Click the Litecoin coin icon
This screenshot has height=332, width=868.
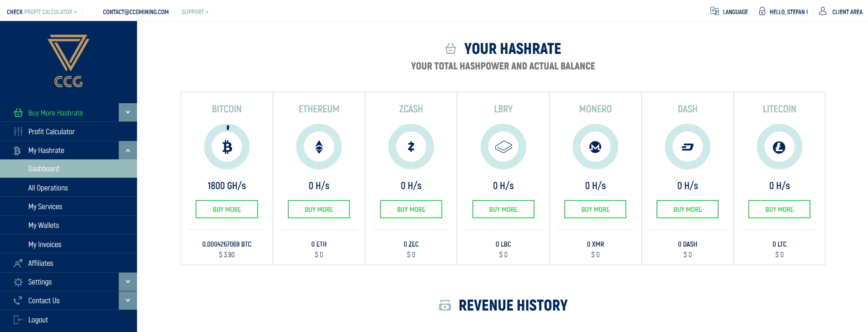(x=779, y=147)
